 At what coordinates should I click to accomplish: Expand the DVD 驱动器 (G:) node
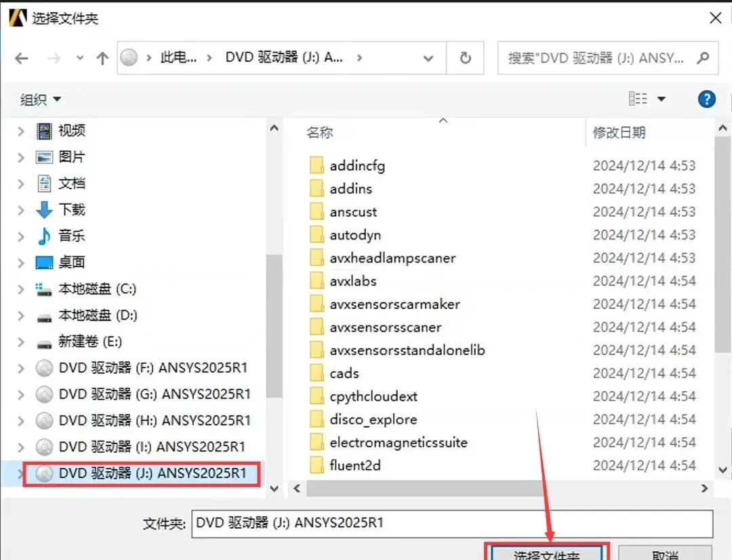20,395
